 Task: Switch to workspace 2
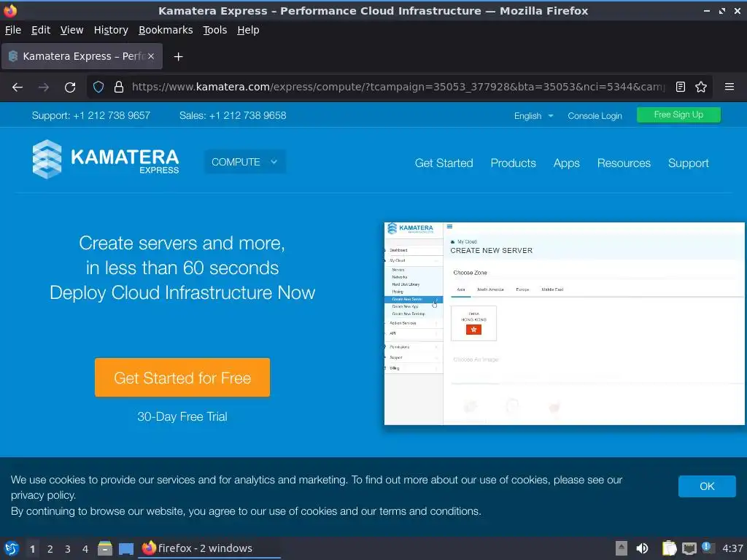(50, 549)
